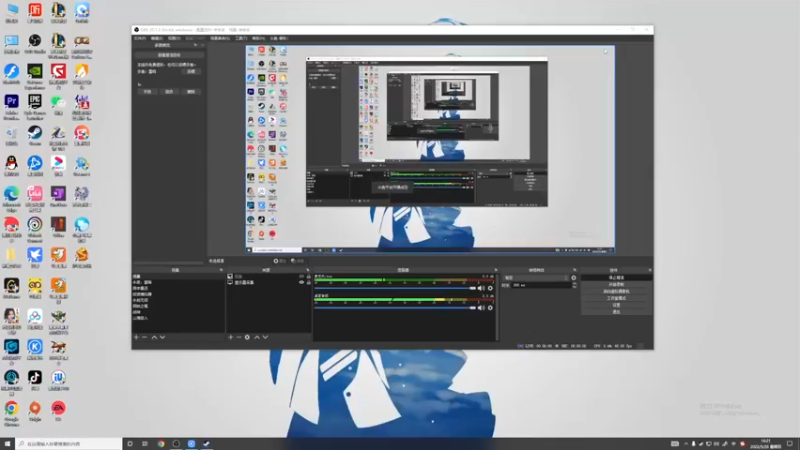This screenshot has height=450, width=800.
Task: Open the TikTok (Douyin) desktop icon
Action: click(x=35, y=381)
